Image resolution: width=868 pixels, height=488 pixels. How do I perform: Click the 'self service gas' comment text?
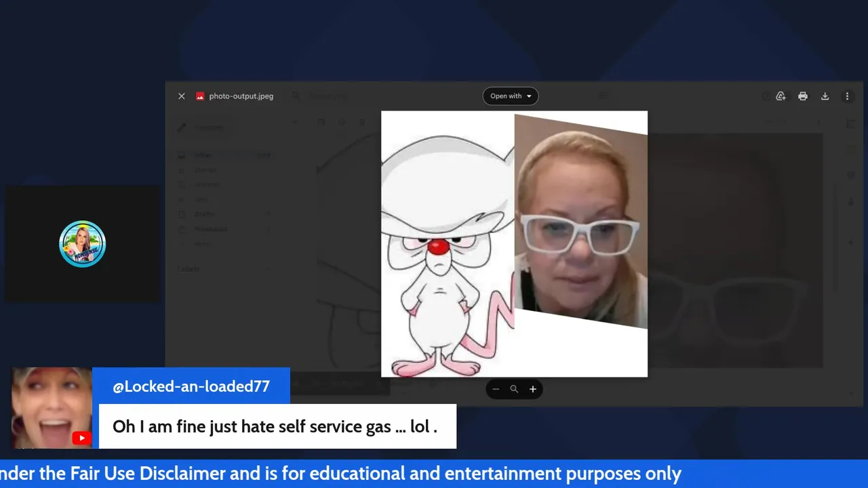point(275,426)
